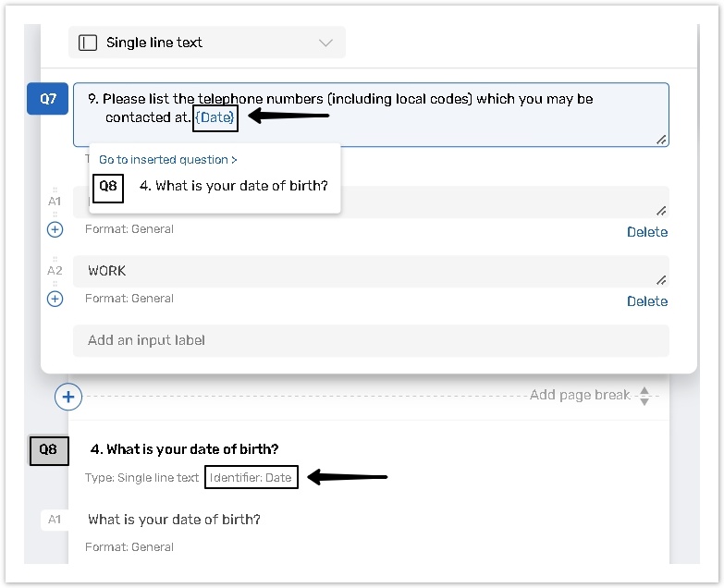Follow the Go to inserted question link

168,160
